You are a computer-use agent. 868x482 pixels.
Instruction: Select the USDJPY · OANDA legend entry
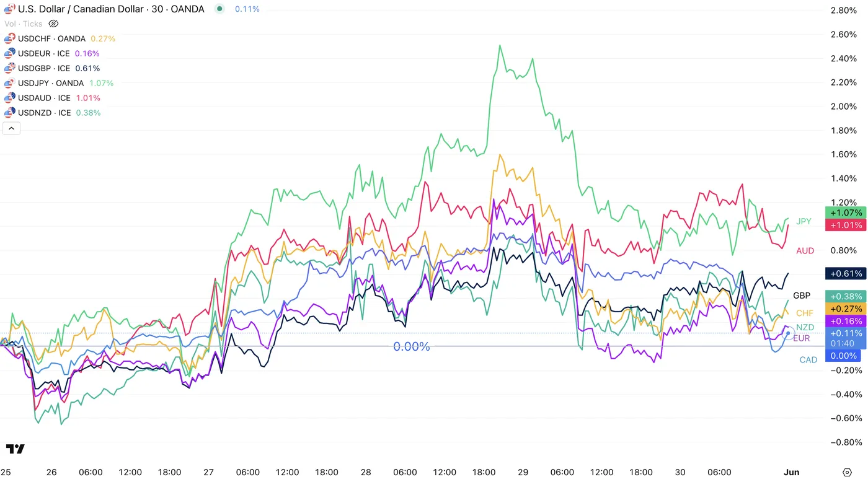pos(51,83)
